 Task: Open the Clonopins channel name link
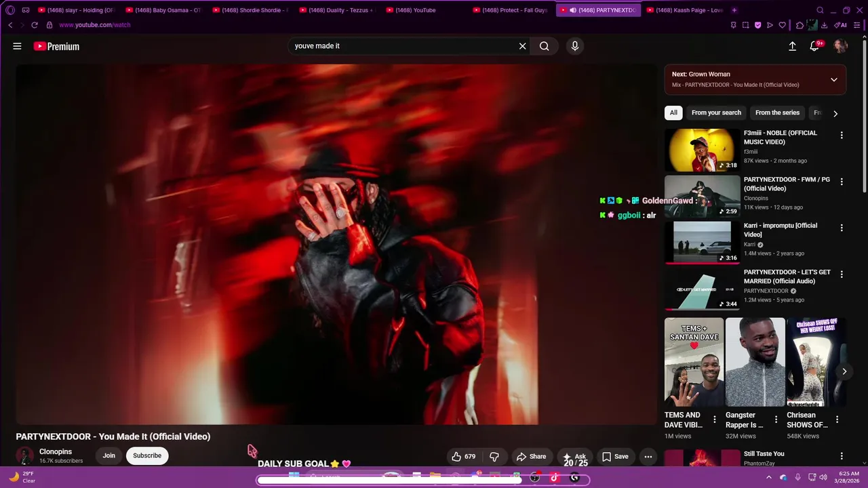tap(56, 451)
